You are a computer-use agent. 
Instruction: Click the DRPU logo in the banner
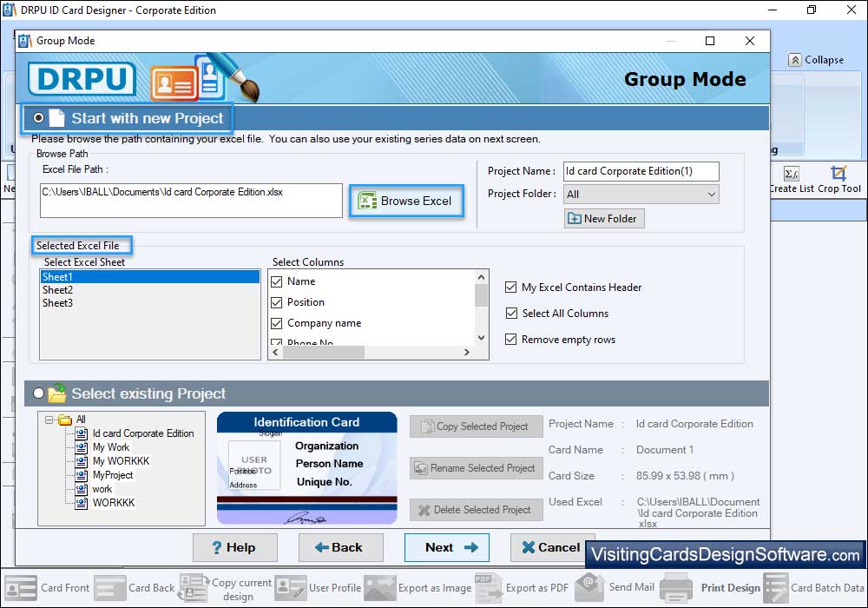point(82,79)
